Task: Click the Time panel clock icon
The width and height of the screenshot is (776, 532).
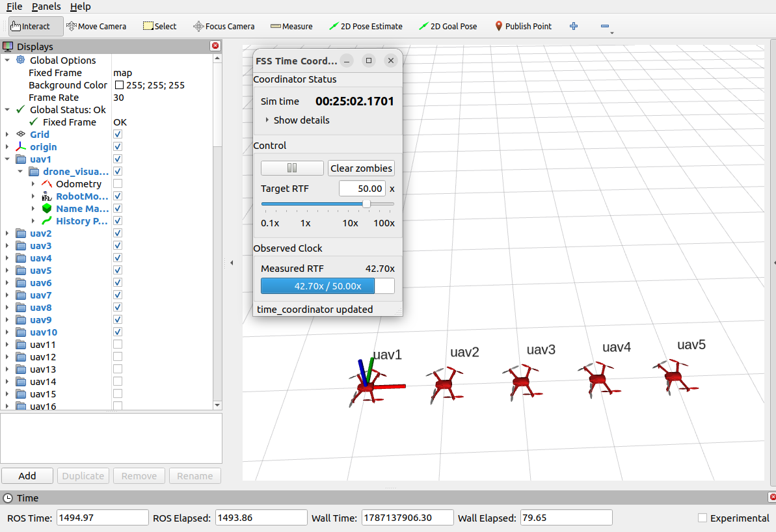Action: [8, 498]
